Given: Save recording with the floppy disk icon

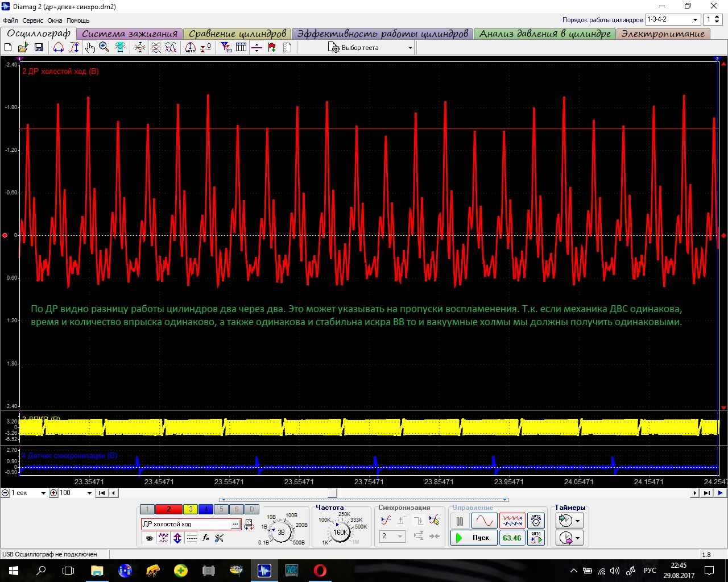Looking at the screenshot, I should (x=38, y=48).
